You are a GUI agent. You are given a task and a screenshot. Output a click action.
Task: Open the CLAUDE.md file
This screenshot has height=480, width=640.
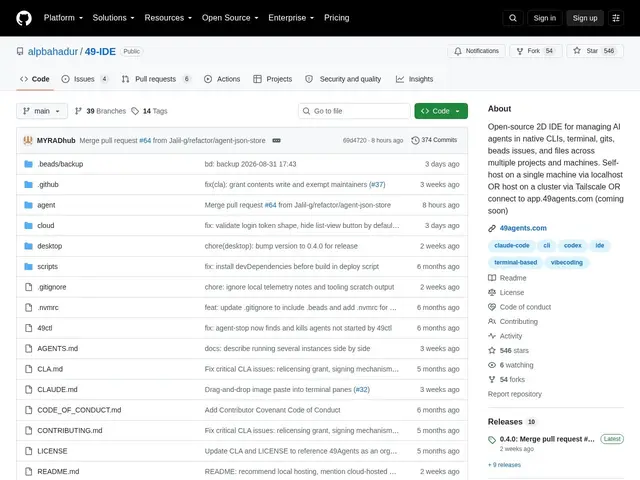coord(57,389)
